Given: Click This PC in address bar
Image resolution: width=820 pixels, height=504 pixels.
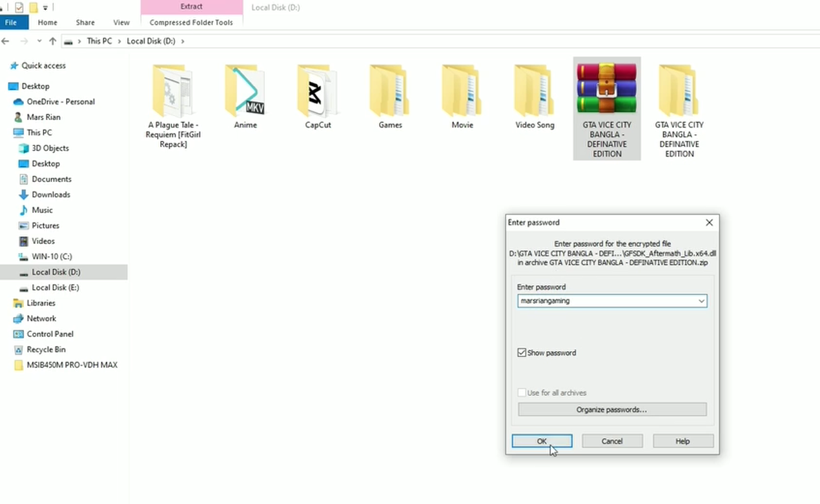Looking at the screenshot, I should coord(99,41).
